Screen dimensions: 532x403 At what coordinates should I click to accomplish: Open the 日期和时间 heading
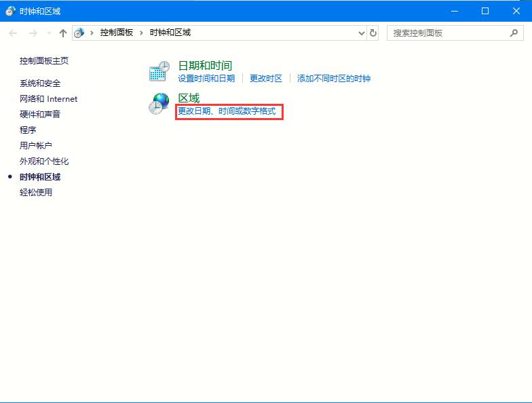click(x=205, y=65)
